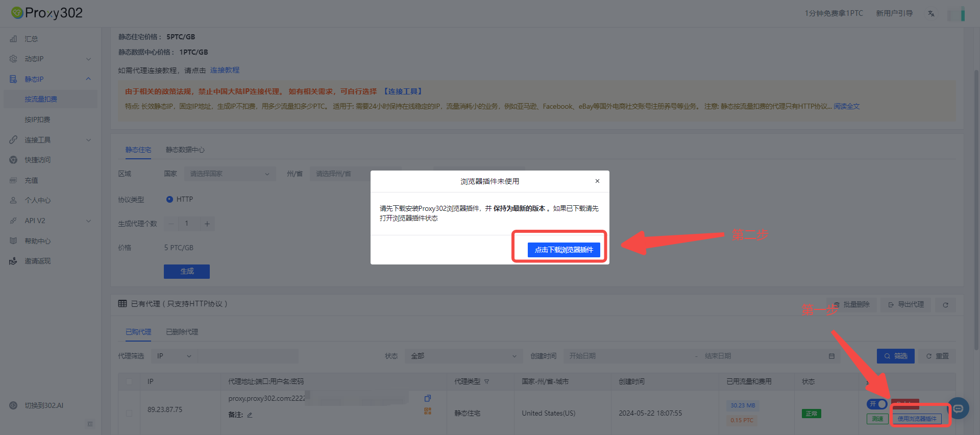Click the blue 生成 button

(187, 272)
